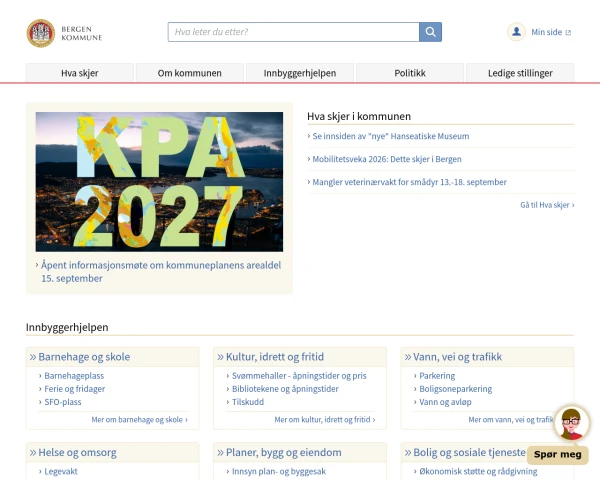Open 'Se innsiden av nye Hanseatiske Museum'
The width and height of the screenshot is (600, 480).
click(x=391, y=136)
